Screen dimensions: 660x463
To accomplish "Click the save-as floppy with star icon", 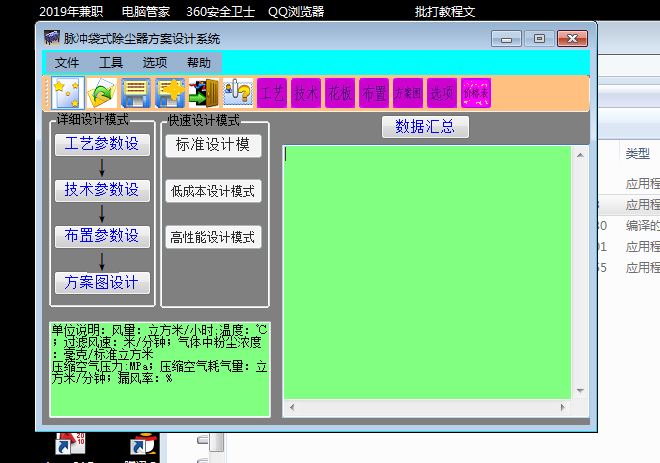I will [170, 93].
